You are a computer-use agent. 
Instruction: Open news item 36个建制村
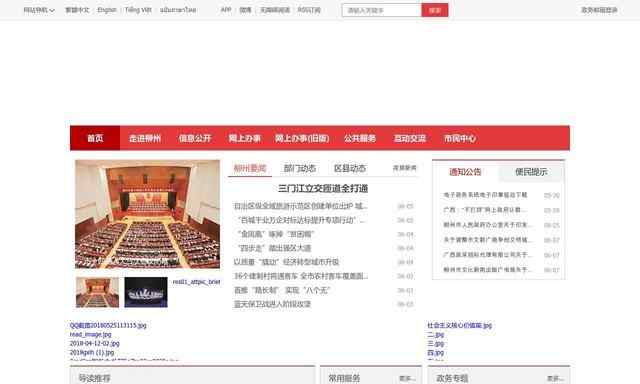click(x=301, y=276)
